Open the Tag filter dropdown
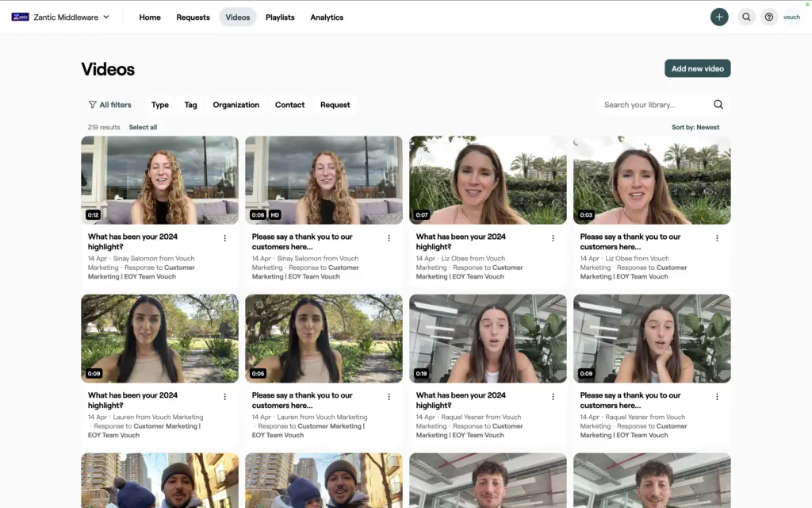The width and height of the screenshot is (812, 508). tap(190, 105)
